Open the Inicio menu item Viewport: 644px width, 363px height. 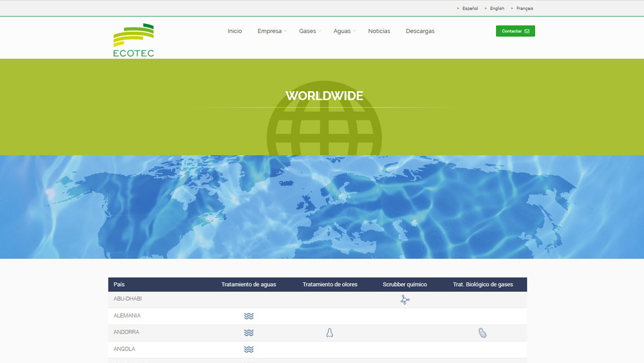pos(234,31)
